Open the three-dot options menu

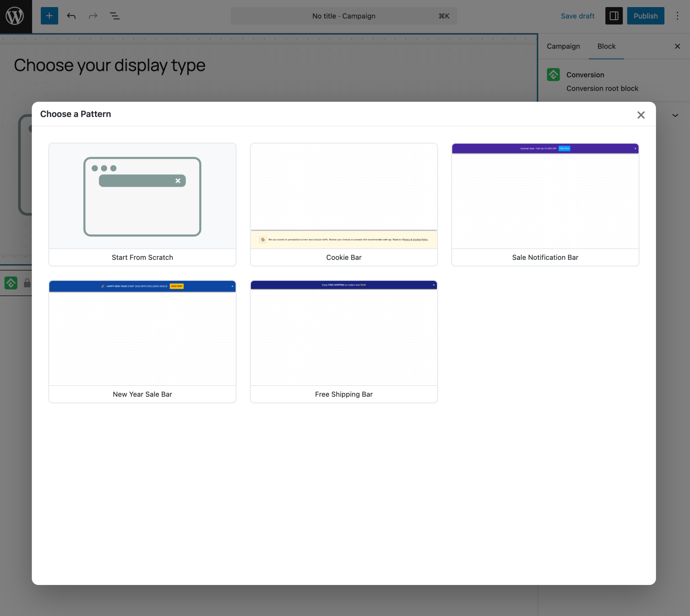click(x=677, y=16)
